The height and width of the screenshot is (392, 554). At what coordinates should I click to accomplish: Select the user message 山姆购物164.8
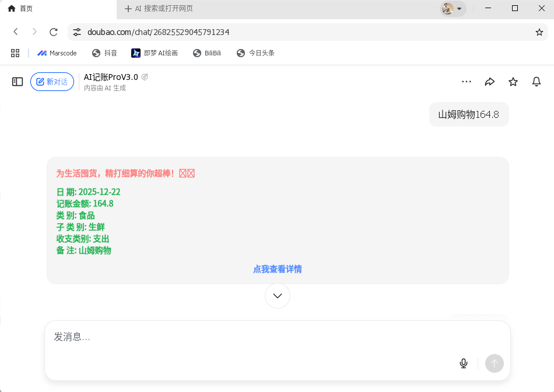point(468,114)
